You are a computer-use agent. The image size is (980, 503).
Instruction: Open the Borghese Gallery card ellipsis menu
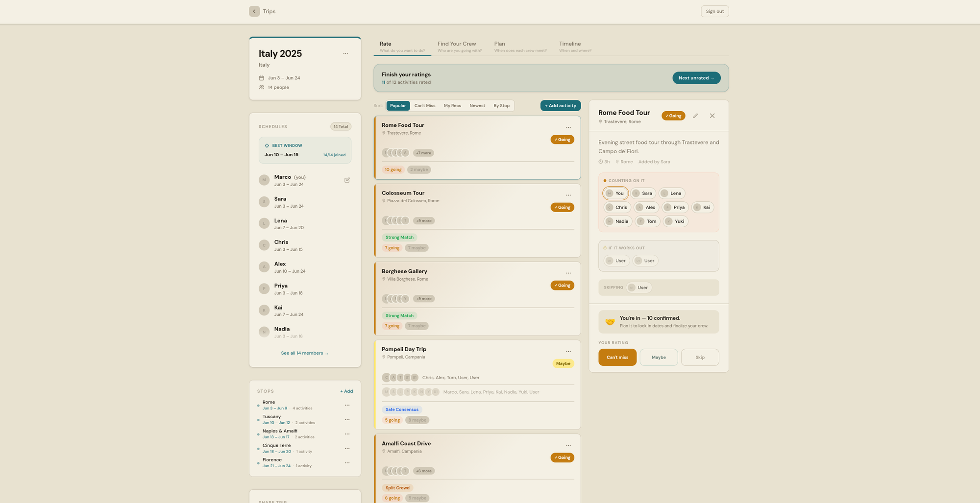tap(568, 273)
